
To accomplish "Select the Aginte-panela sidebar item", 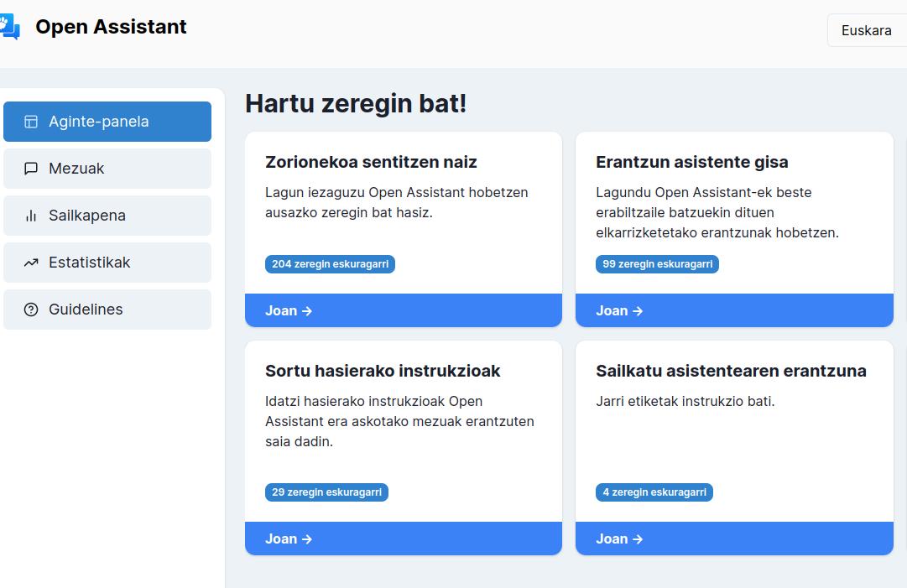I will pos(107,122).
